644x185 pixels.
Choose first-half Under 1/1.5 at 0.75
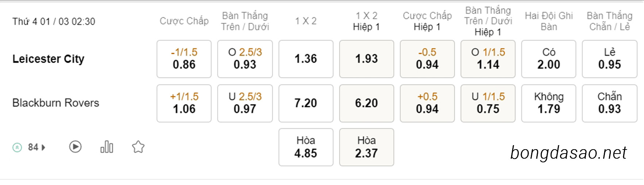[488, 103]
